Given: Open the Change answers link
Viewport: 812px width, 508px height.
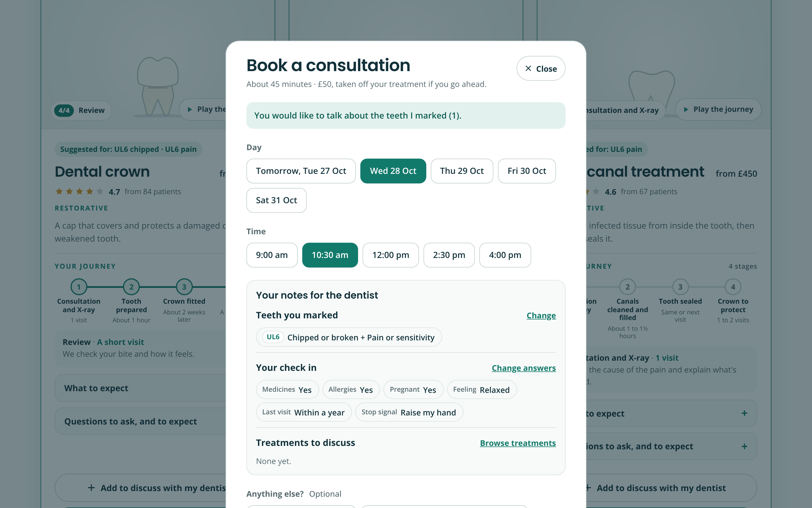Looking at the screenshot, I should coord(524,368).
